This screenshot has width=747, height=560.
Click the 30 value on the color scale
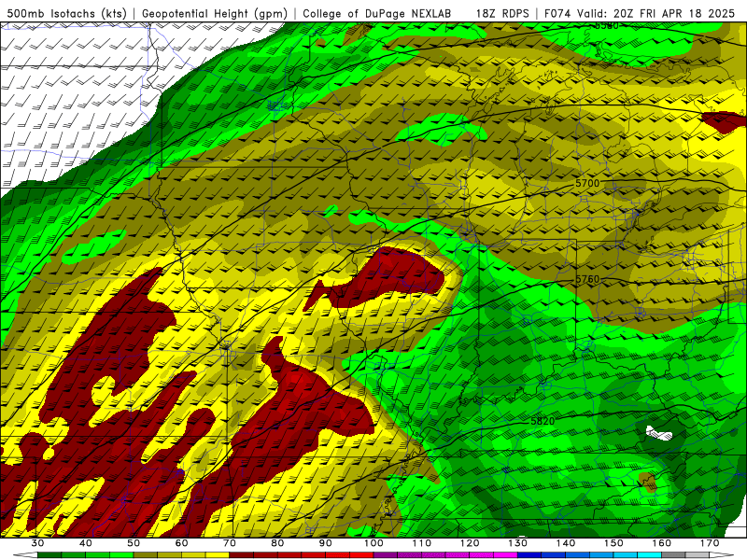pos(37,543)
